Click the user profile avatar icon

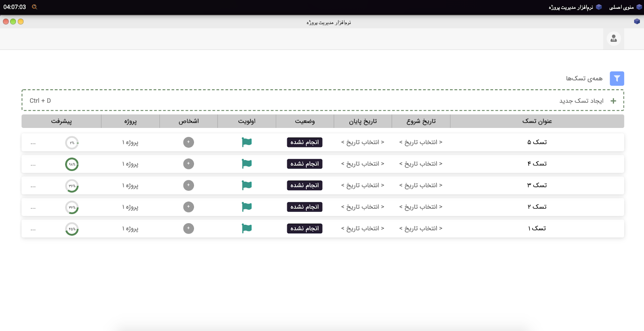[613, 39]
